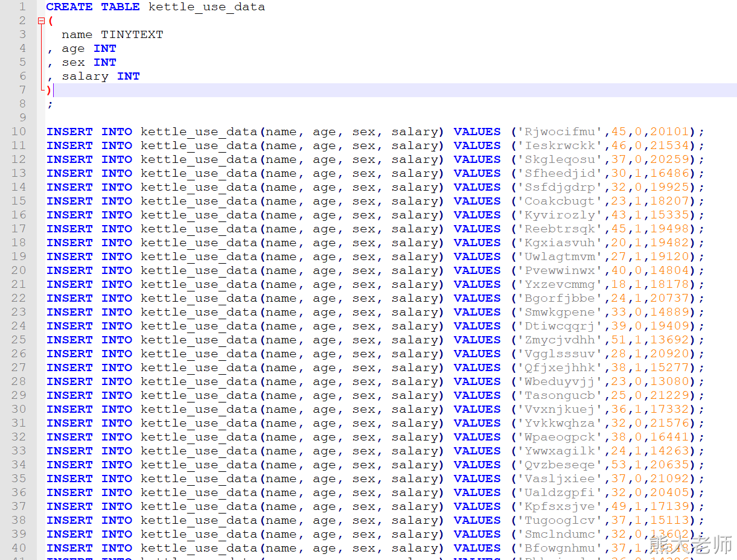Click the salary value 17139 on line 37
Screen dimensions: 737x560
point(669,507)
